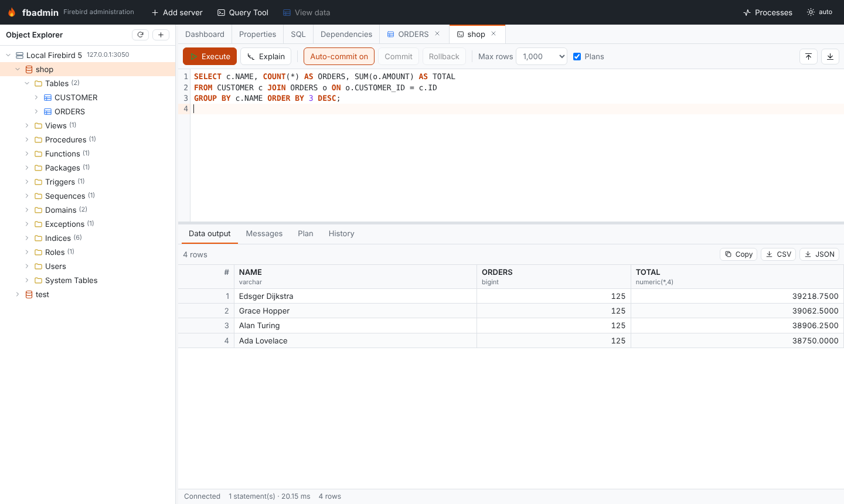This screenshot has width=844, height=504.
Task: Click the ORDERS table icon in tree
Action: tap(47, 111)
